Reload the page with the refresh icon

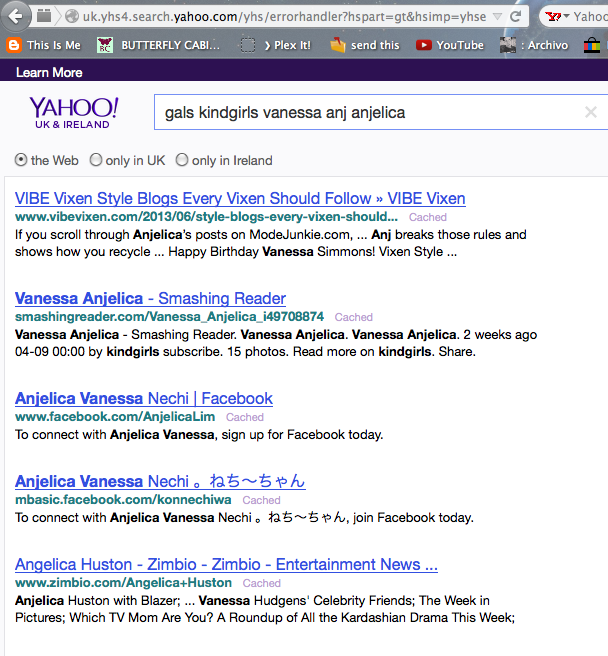tap(515, 17)
